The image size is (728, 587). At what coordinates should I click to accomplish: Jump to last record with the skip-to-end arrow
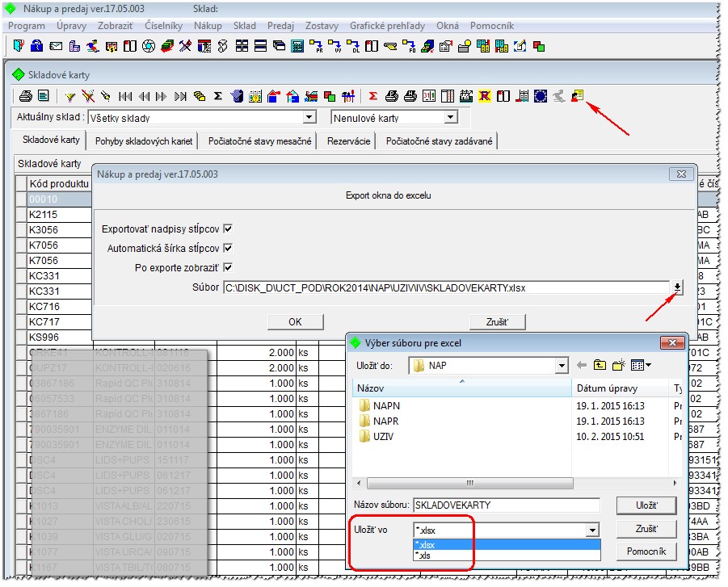(181, 96)
